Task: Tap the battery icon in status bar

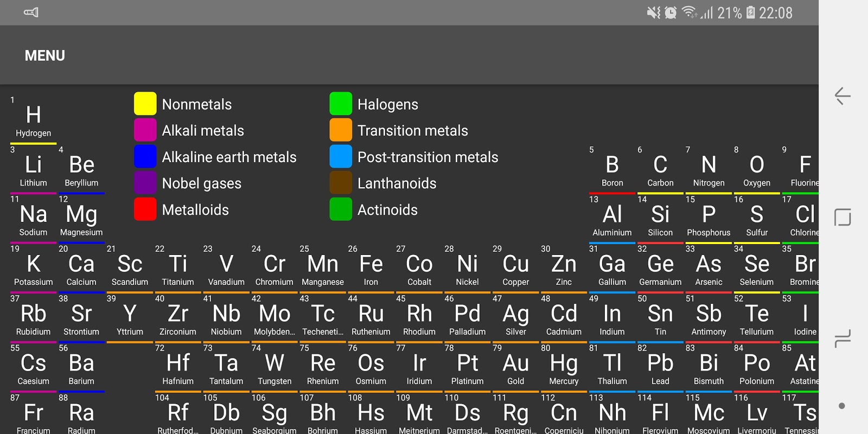Action: [x=750, y=12]
